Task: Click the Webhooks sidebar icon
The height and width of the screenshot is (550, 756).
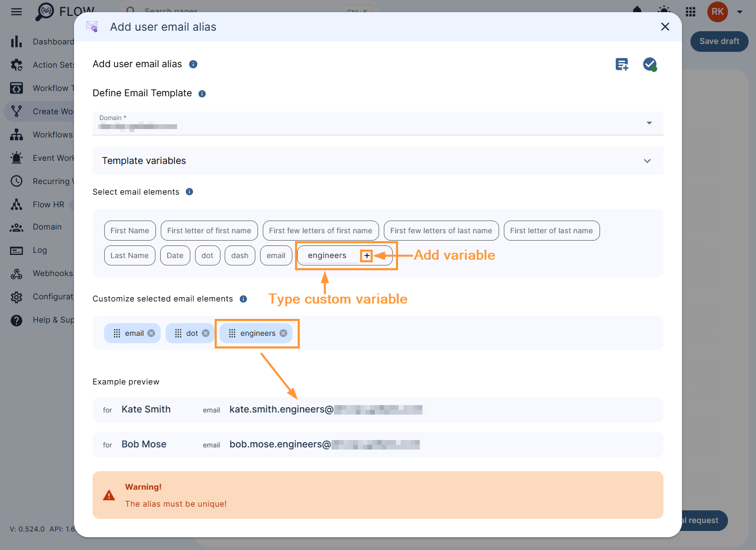Action: 16,273
